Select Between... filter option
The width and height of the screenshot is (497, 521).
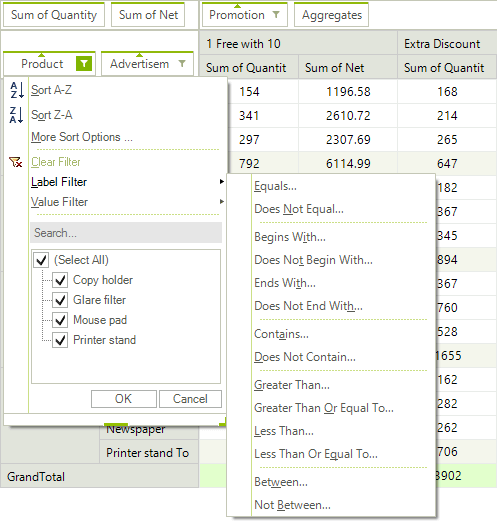coord(281,482)
